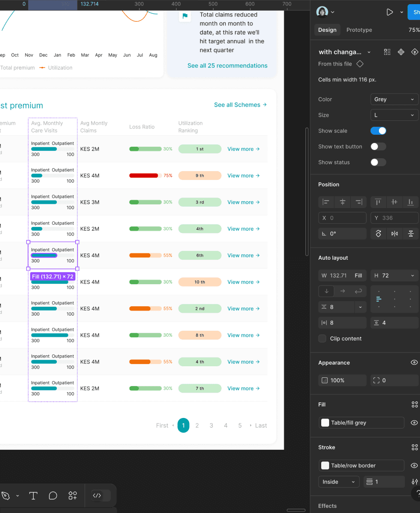420x513 pixels.
Task: Flip the selection horizontally
Action: click(x=394, y=233)
